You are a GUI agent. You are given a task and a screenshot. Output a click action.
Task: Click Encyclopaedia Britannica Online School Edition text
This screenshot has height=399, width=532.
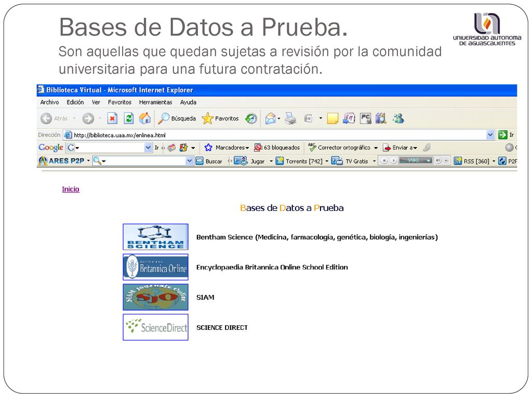click(272, 268)
